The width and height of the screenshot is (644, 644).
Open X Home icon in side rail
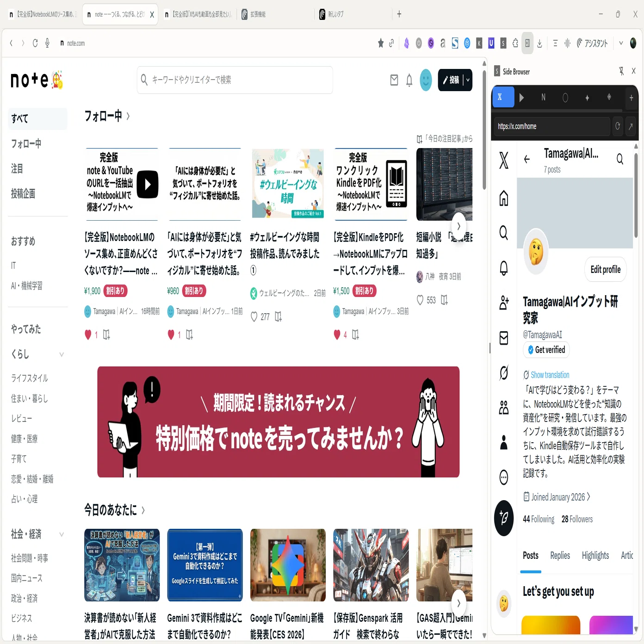click(x=504, y=198)
